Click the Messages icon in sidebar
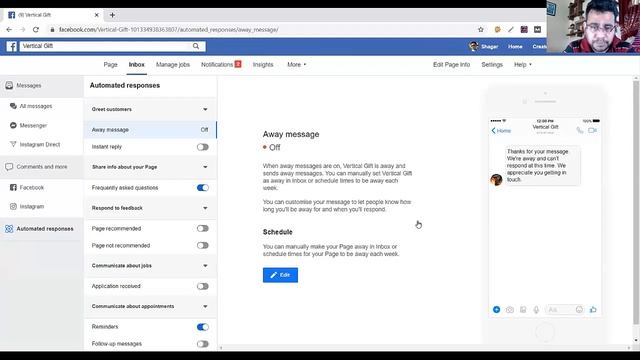 [x=9, y=85]
